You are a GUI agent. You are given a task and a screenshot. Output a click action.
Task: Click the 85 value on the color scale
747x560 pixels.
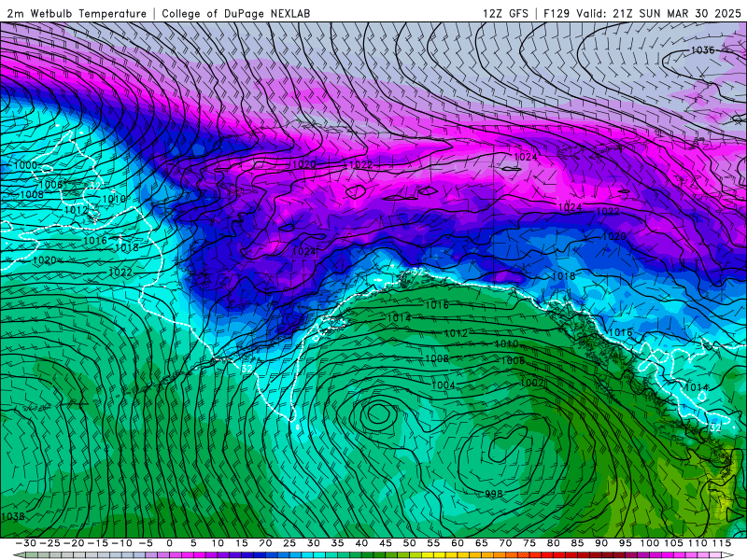577,543
